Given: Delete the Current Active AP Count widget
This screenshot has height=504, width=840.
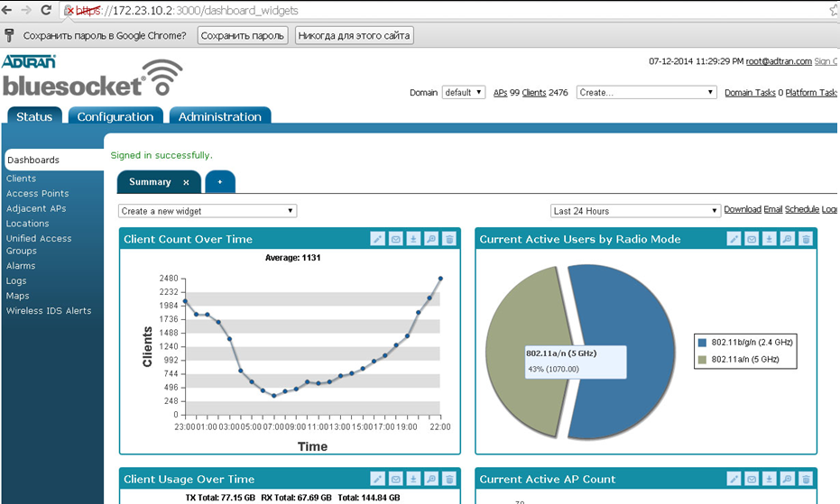Looking at the screenshot, I should (806, 479).
